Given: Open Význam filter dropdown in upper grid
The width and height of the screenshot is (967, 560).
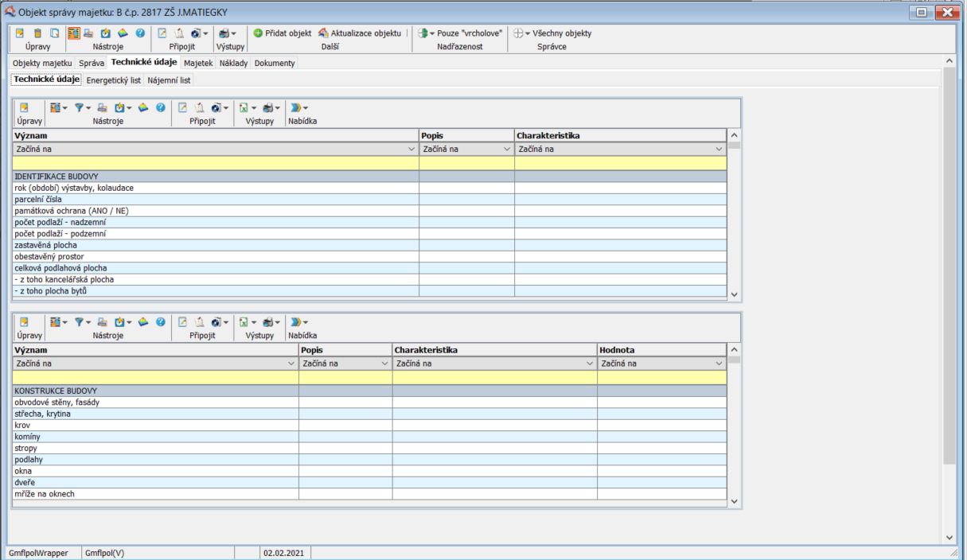Looking at the screenshot, I should point(411,149).
